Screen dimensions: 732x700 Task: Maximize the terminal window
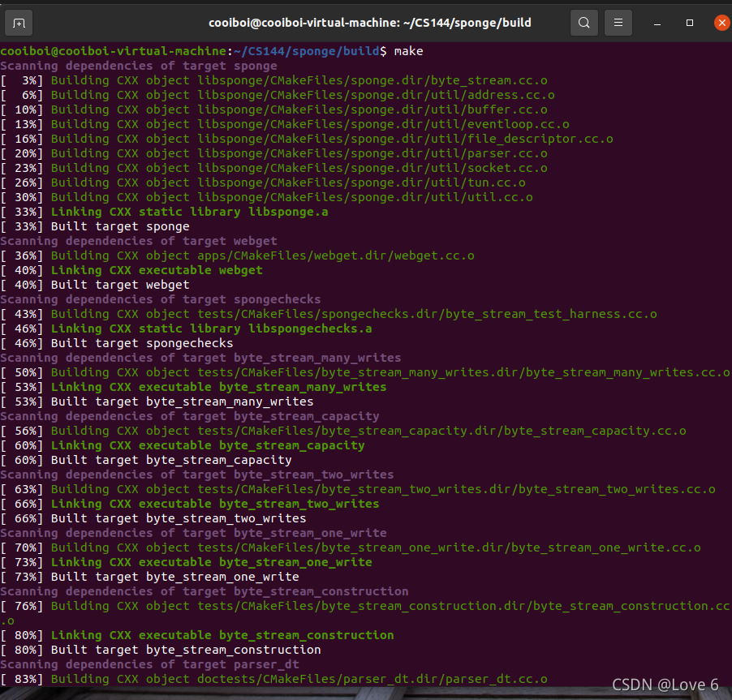coord(690,23)
